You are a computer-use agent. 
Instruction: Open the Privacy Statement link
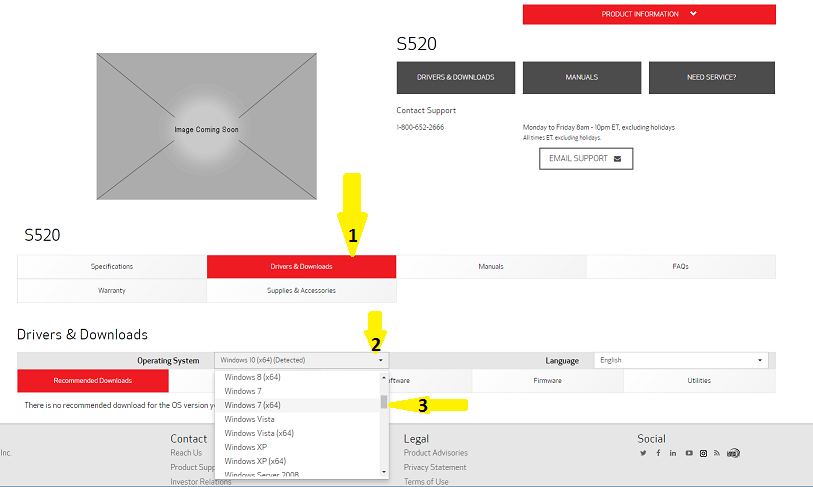point(434,467)
